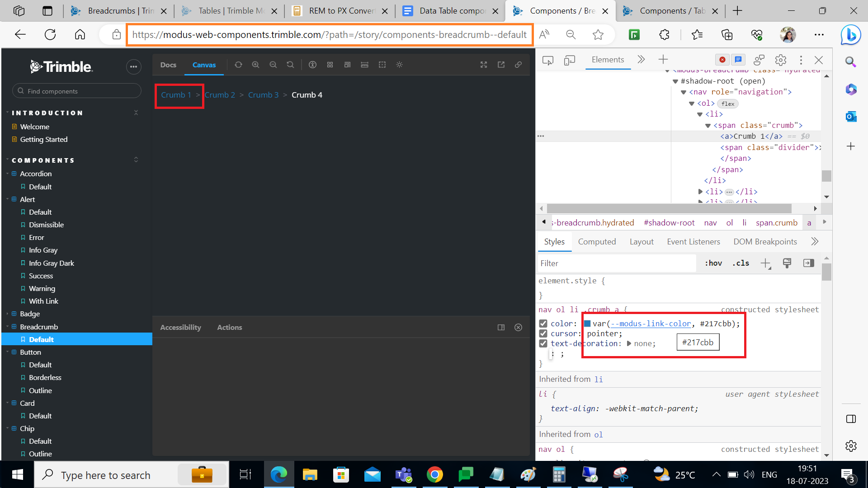Open the Getting Started page
The image size is (868, 488).
pos(44,139)
